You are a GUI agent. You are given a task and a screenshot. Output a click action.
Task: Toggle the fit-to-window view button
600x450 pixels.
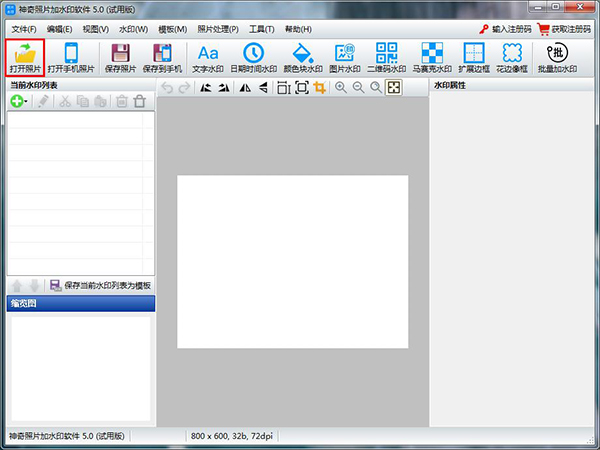point(394,88)
